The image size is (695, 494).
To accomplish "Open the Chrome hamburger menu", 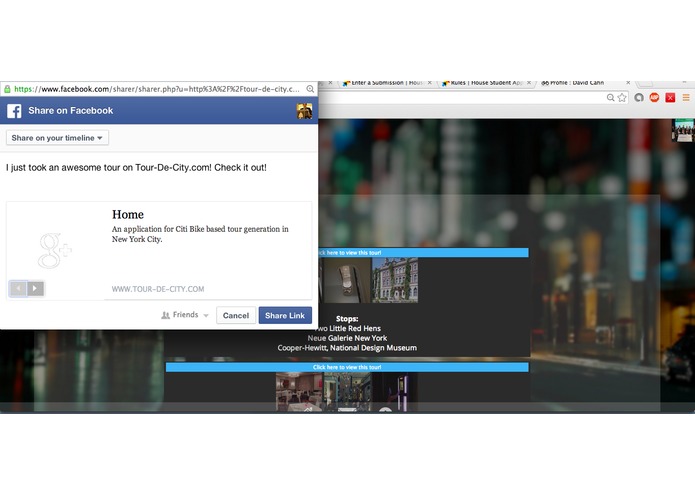I will 686,97.
